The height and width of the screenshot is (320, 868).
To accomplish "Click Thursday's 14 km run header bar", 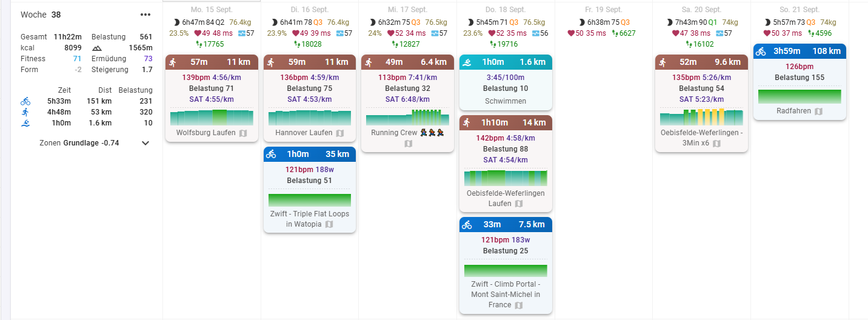I will pyautogui.click(x=506, y=122).
